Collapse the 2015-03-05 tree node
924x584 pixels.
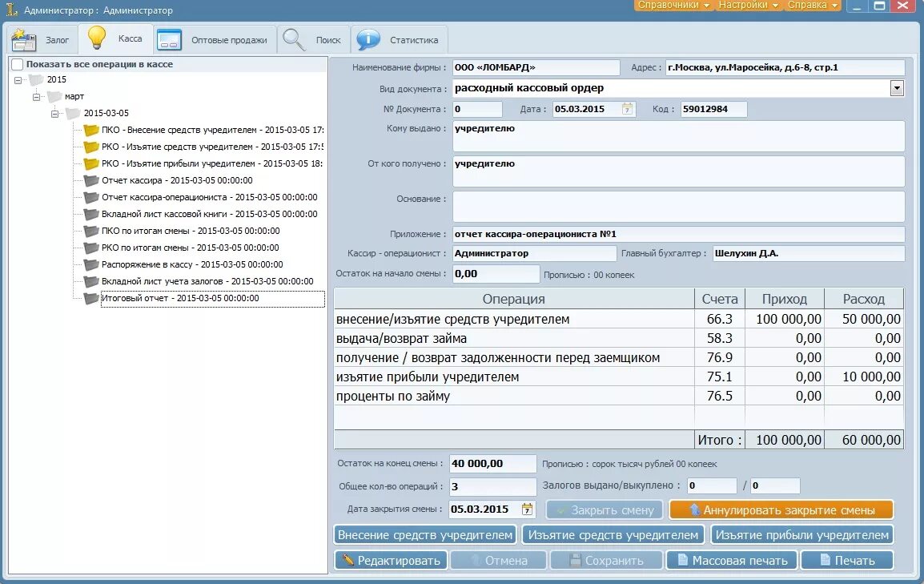(x=54, y=113)
